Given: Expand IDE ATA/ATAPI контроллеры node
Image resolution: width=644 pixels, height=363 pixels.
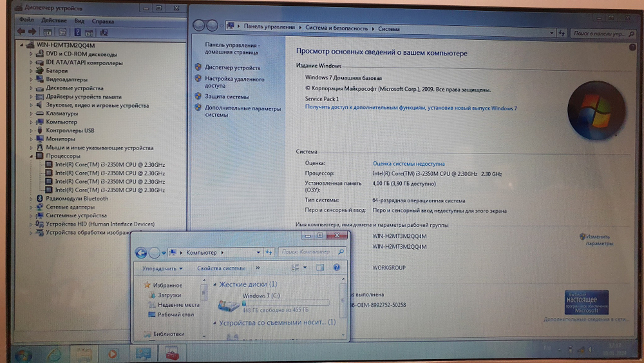Looking at the screenshot, I should (31, 63).
